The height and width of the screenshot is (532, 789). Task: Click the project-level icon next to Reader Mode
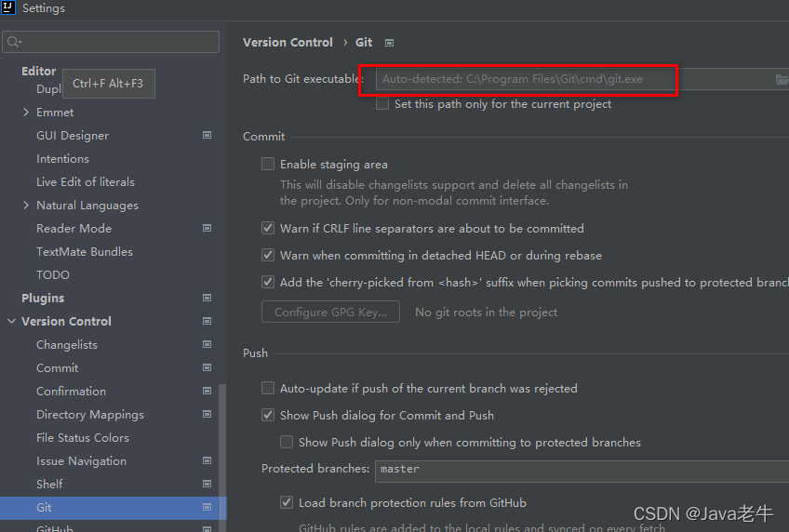click(207, 228)
